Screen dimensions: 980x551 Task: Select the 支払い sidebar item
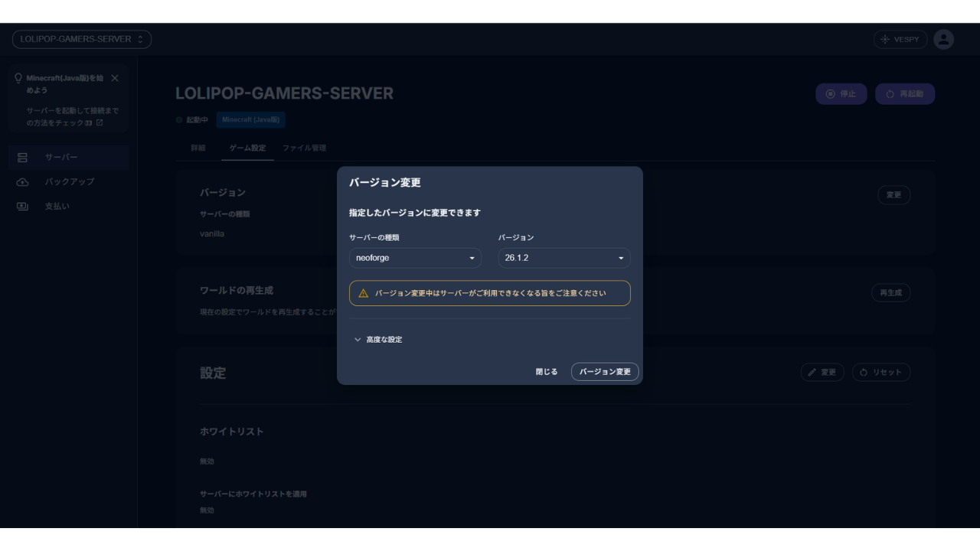click(69, 206)
